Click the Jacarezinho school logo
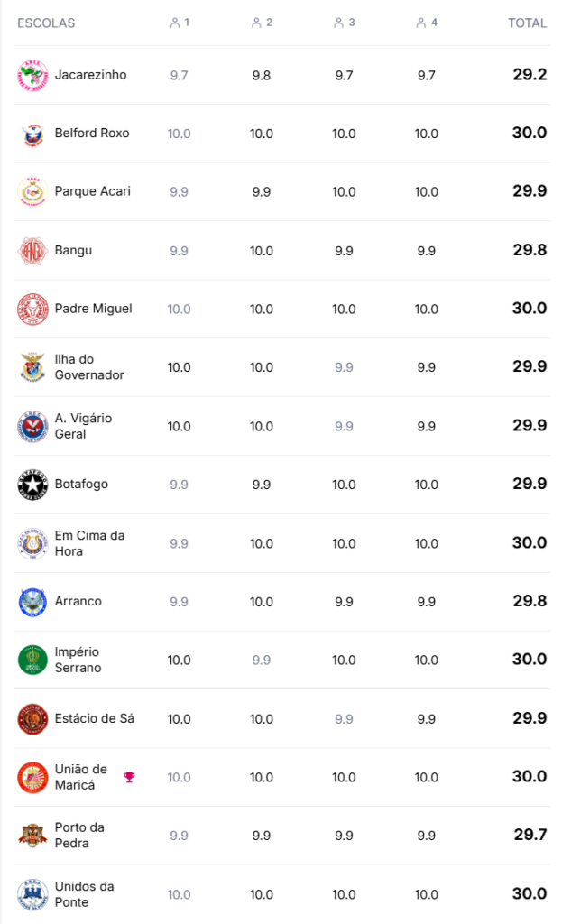 pyautogui.click(x=32, y=75)
